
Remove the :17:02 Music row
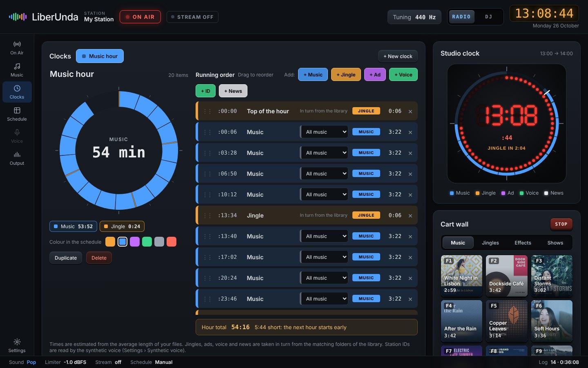tap(410, 257)
